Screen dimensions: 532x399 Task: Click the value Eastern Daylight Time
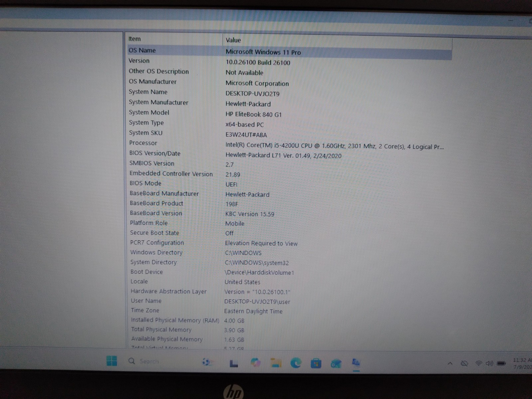tap(253, 311)
